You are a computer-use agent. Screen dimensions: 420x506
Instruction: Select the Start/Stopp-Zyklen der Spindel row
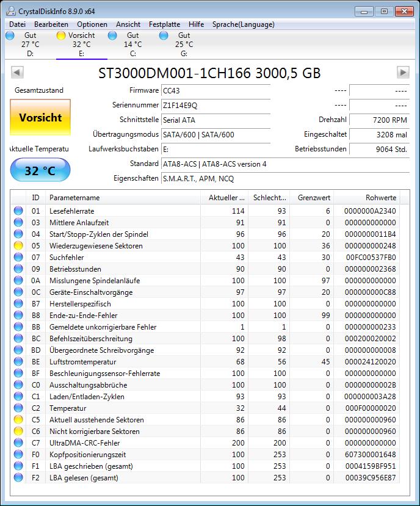pyautogui.click(x=206, y=234)
